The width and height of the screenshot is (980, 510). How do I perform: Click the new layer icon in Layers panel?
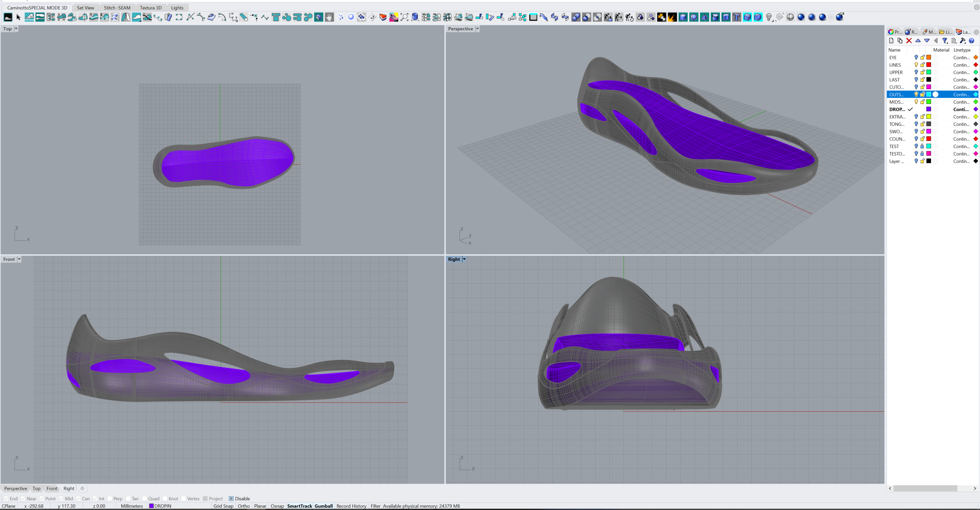click(891, 41)
